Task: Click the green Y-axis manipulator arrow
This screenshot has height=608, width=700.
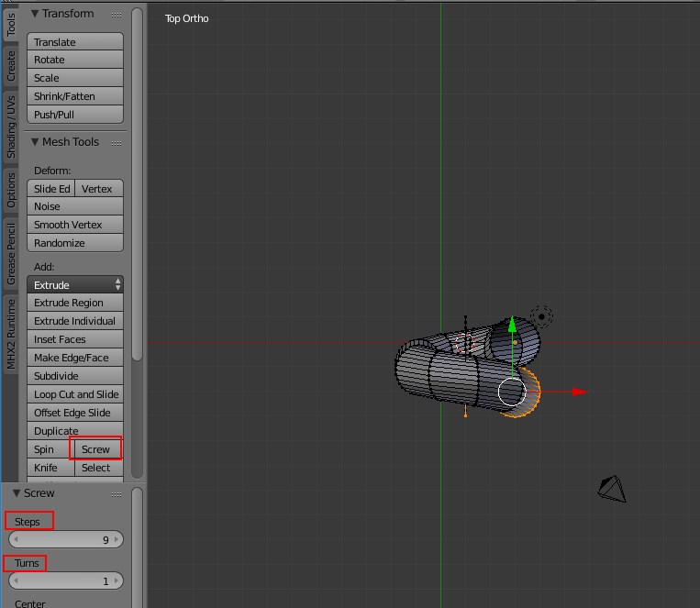Action: pyautogui.click(x=512, y=325)
